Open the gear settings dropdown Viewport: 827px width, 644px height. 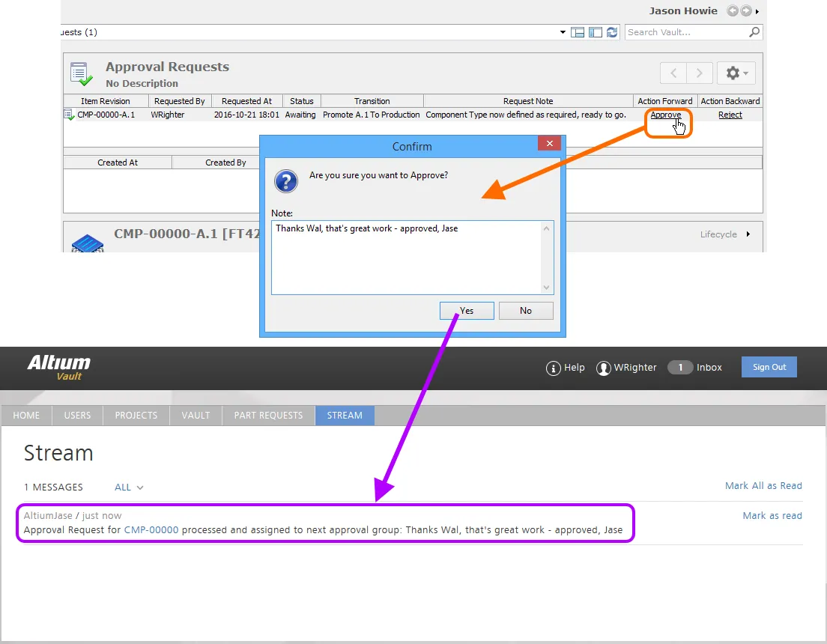click(736, 73)
